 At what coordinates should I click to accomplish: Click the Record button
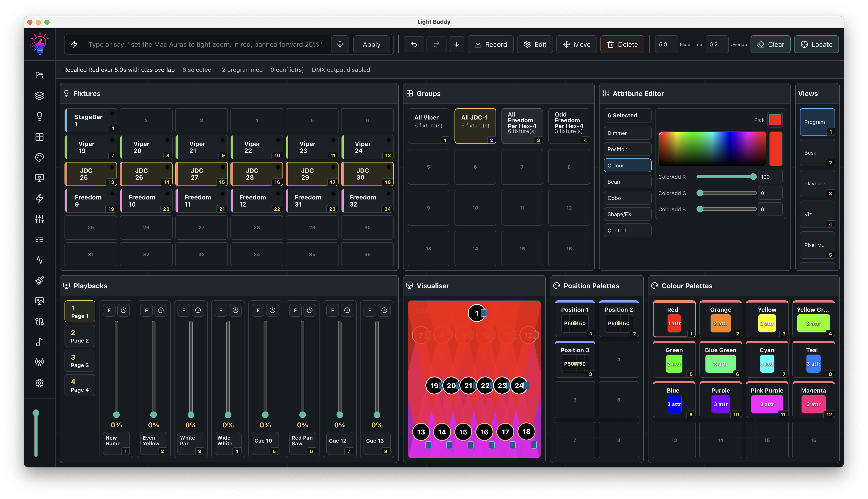tap(490, 44)
